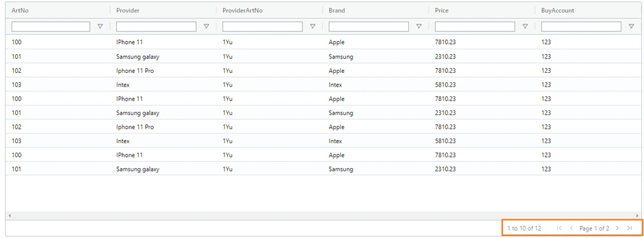Select the Samsung cell in the Brand column, second row

[341, 57]
